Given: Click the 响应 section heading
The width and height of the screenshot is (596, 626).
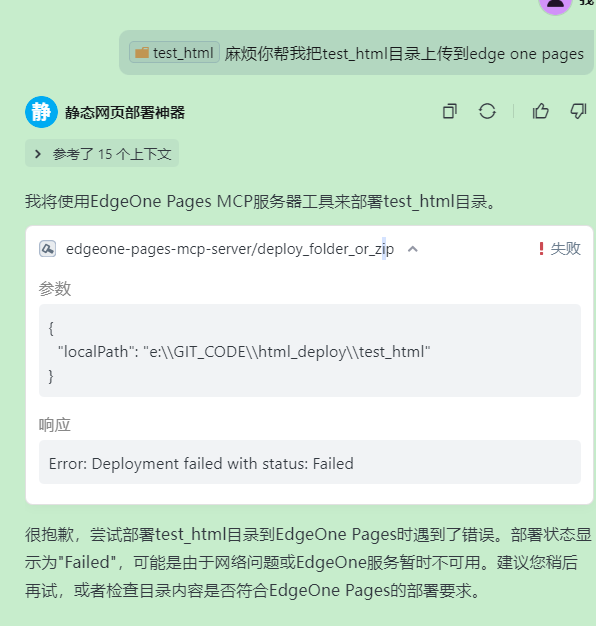Looking at the screenshot, I should click(55, 425).
